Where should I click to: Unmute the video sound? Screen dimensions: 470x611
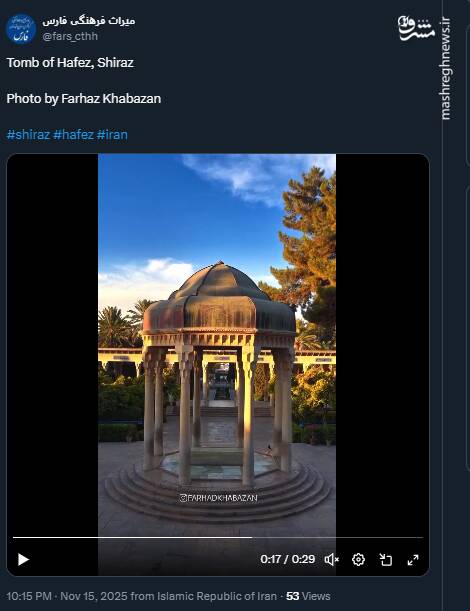pyautogui.click(x=332, y=560)
